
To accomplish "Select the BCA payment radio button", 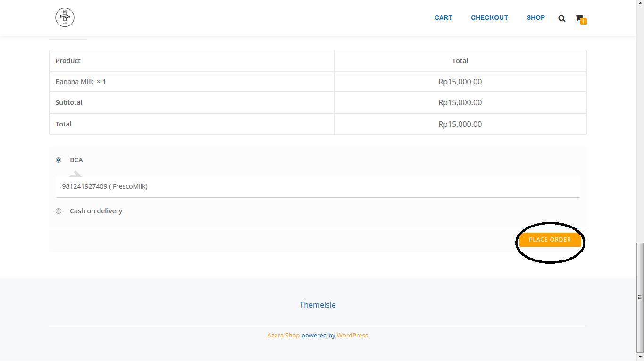I will [x=59, y=160].
